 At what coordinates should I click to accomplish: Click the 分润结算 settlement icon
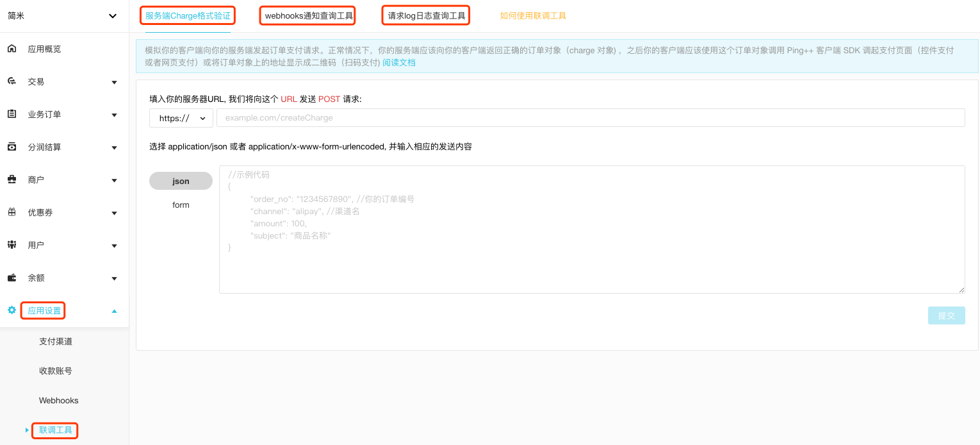coord(12,147)
